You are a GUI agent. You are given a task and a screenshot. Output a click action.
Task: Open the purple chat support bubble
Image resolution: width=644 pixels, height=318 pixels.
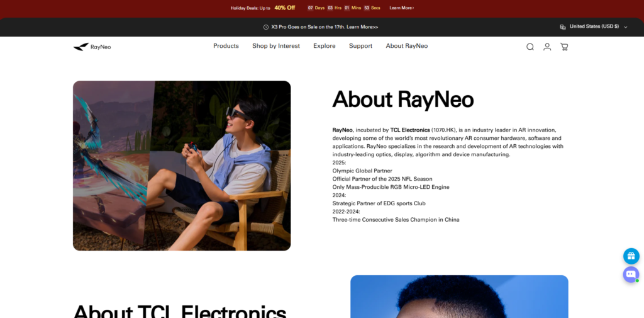click(631, 274)
